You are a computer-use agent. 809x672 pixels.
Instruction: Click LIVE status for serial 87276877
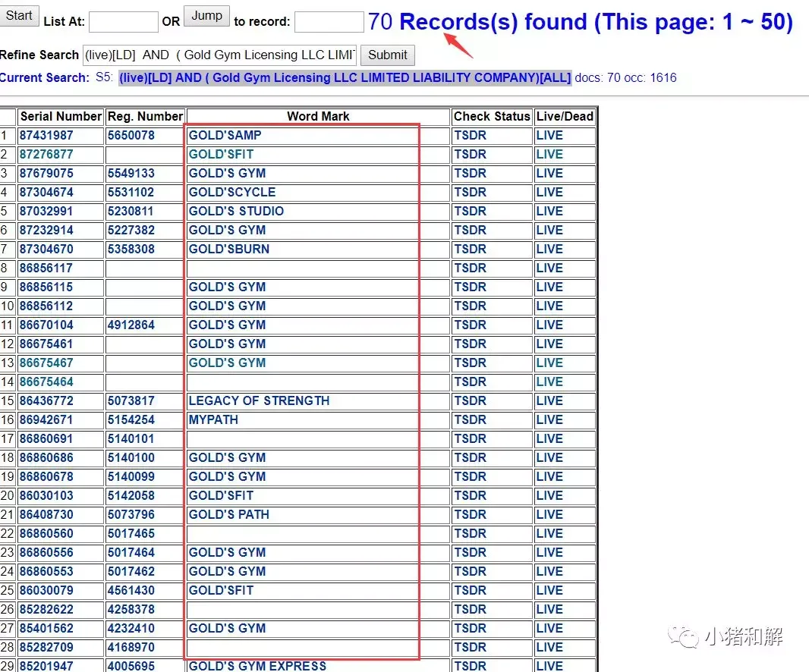click(549, 155)
